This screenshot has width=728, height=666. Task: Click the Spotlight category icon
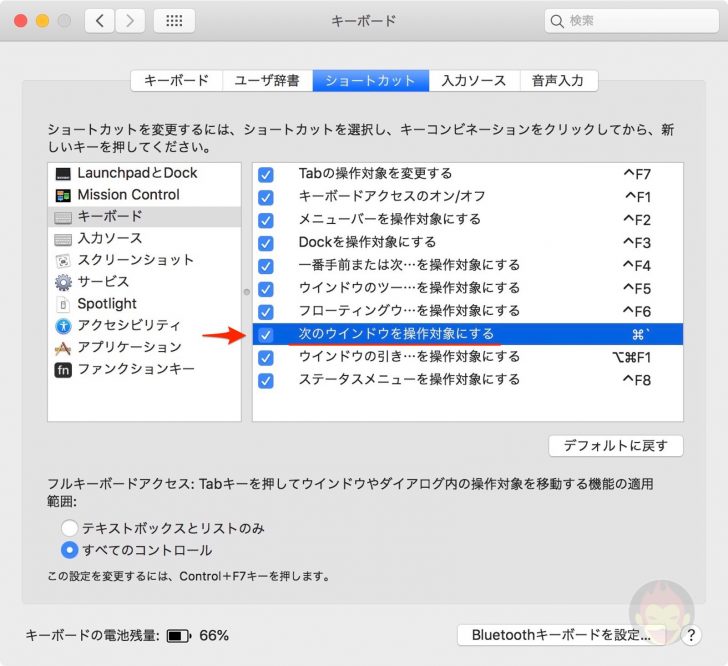[x=63, y=304]
